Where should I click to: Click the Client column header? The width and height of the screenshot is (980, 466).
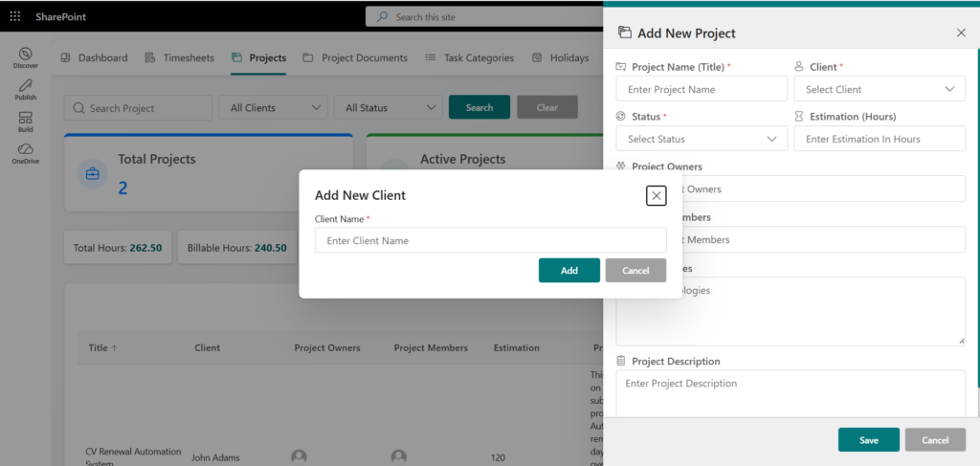pyautogui.click(x=207, y=348)
